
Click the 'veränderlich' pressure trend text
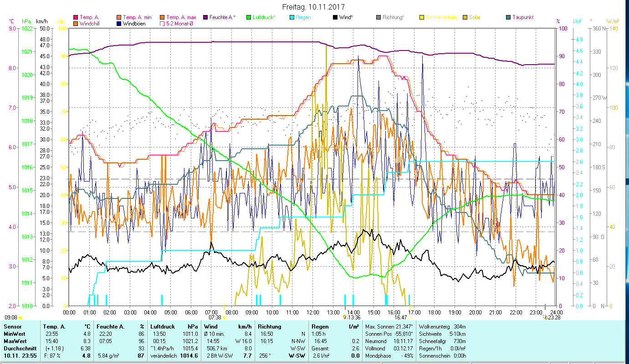164,356
